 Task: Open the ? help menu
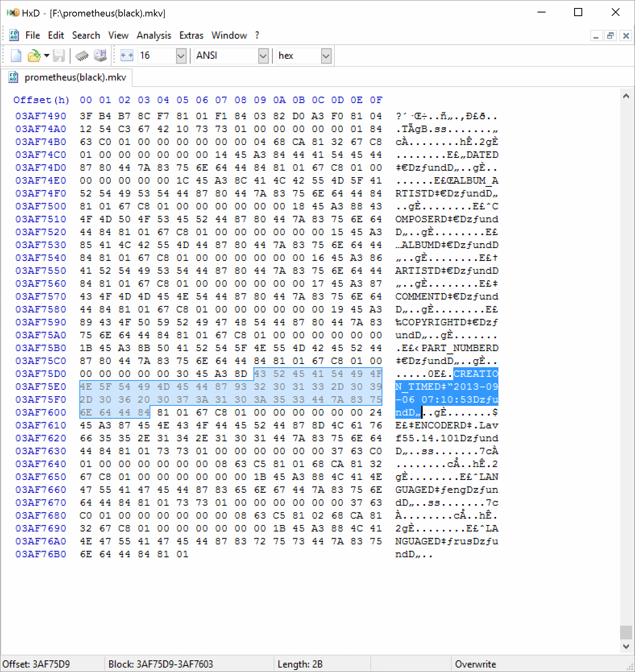click(x=257, y=35)
